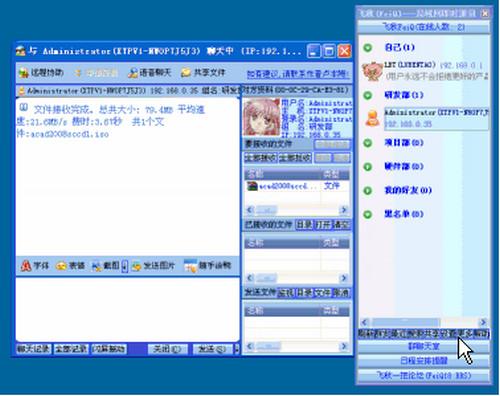
Task: Click the suggestion link at chat toolbar right
Action: pos(298,74)
